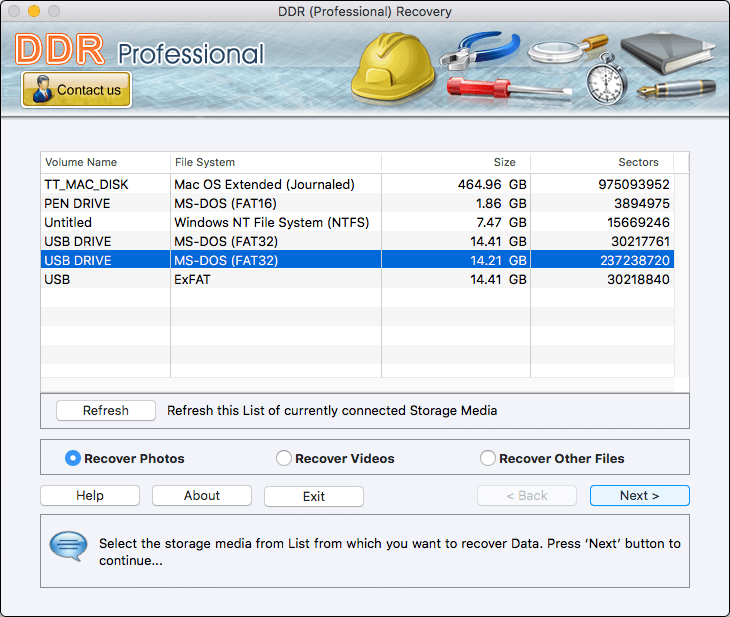Image resolution: width=730 pixels, height=617 pixels.
Task: Refresh the connected storage media list
Action: pos(106,410)
